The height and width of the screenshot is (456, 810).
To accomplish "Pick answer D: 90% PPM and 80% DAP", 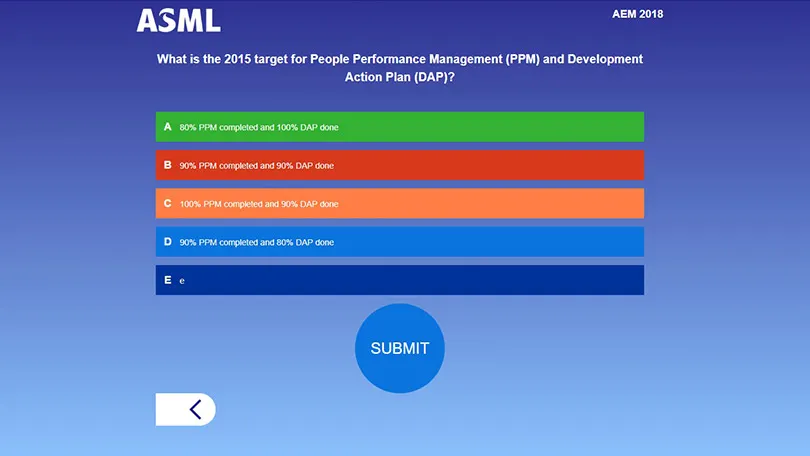I will [400, 242].
